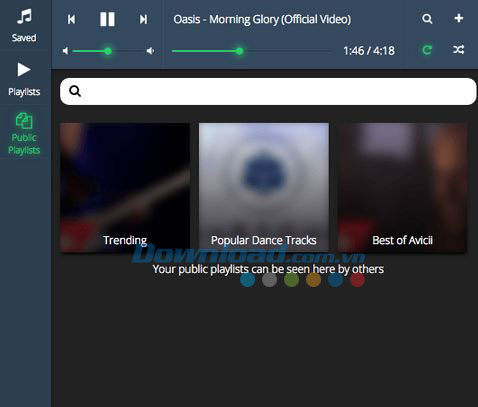Open the Saved music section
This screenshot has height=407, width=478.
[24, 26]
